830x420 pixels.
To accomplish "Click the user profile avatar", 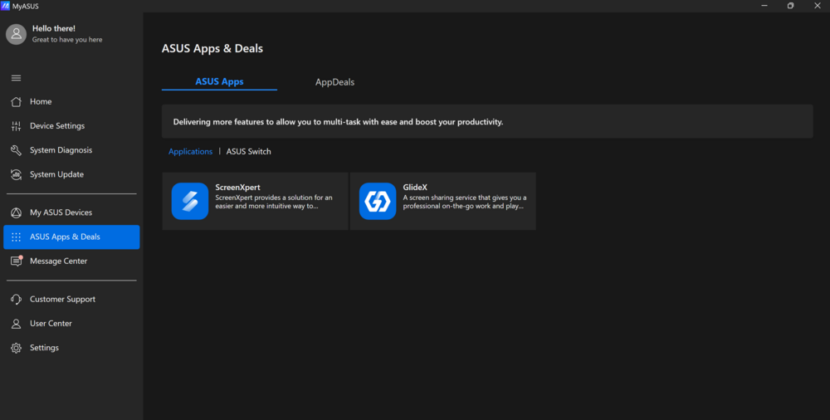I will pyautogui.click(x=16, y=34).
